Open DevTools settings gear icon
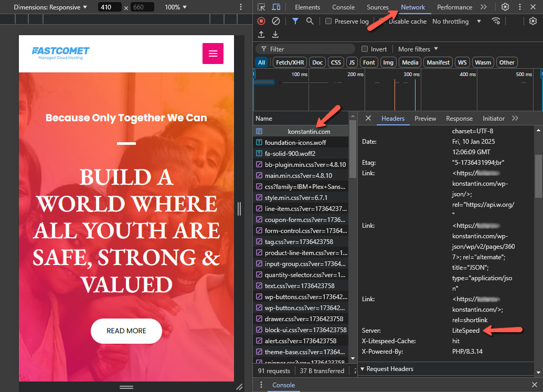This screenshot has height=392, width=543. 505,7
